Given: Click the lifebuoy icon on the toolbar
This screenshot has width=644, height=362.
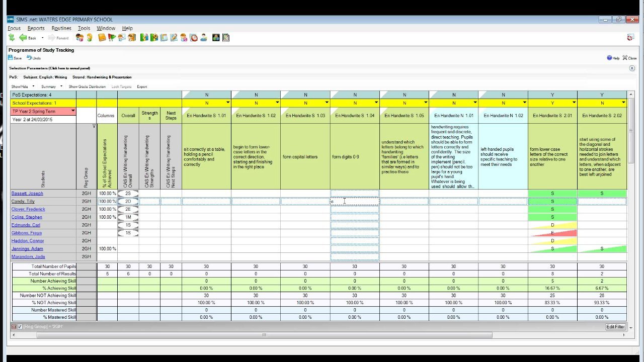Looking at the screenshot, I should 630,38.
